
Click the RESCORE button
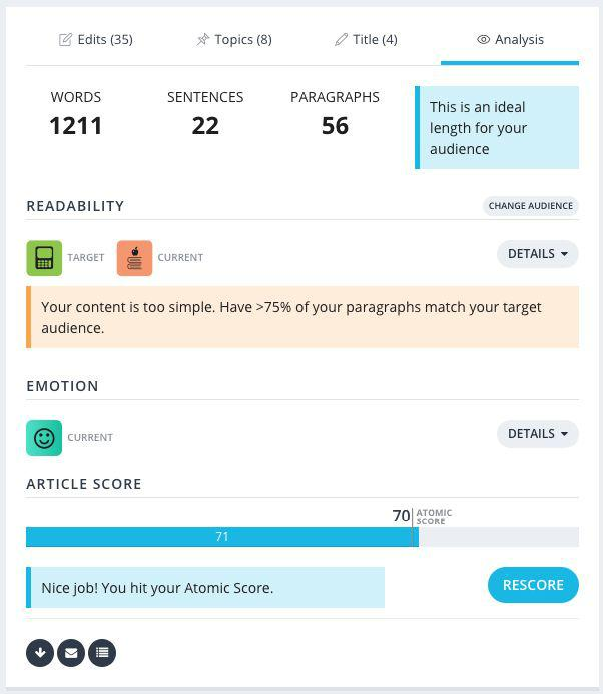click(533, 585)
